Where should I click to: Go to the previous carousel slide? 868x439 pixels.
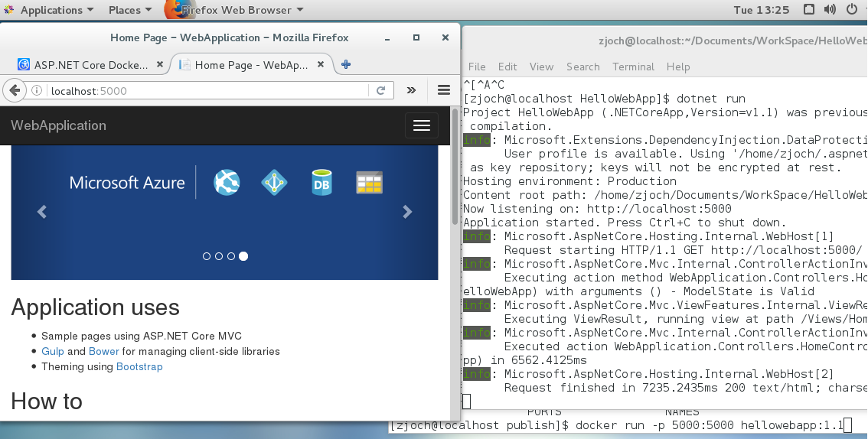point(42,212)
